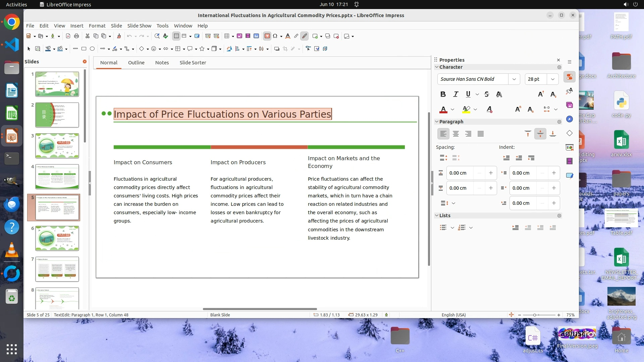Open font name dropdown list

(514, 79)
